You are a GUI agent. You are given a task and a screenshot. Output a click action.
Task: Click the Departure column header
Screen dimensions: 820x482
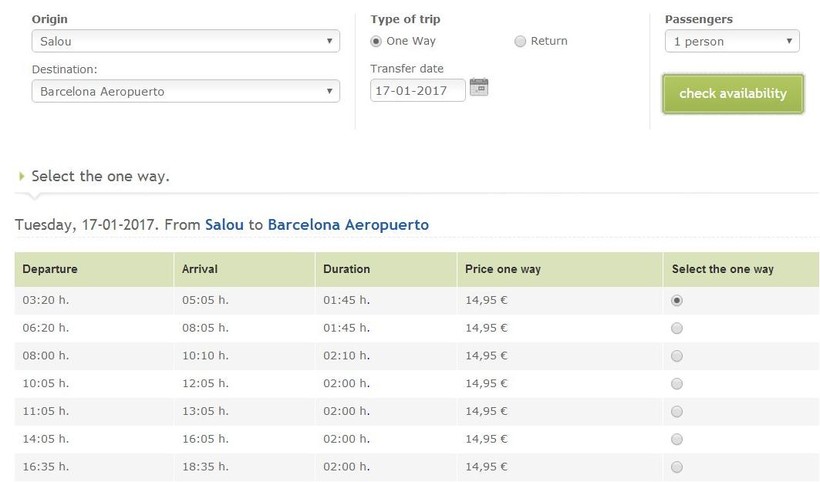pyautogui.click(x=50, y=269)
